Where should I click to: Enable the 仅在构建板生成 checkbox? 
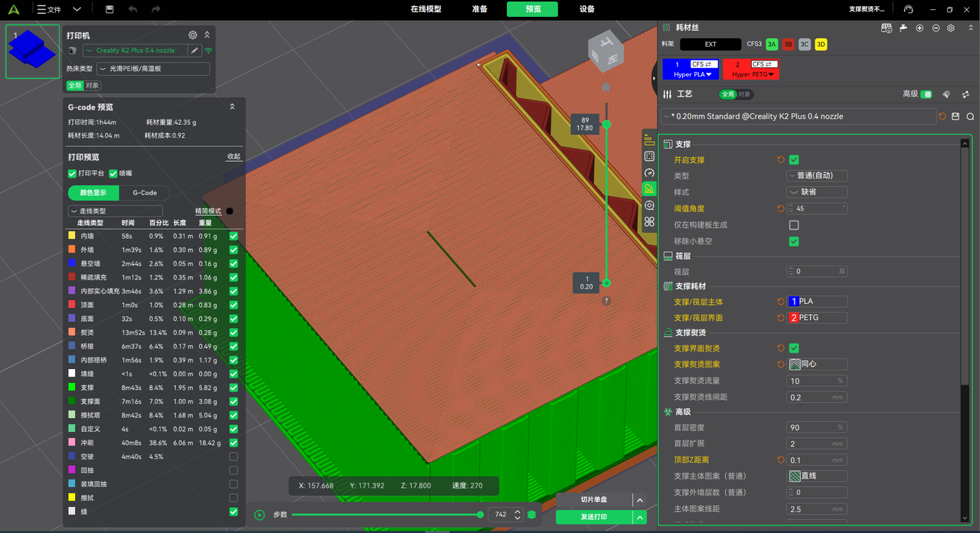[x=794, y=225]
